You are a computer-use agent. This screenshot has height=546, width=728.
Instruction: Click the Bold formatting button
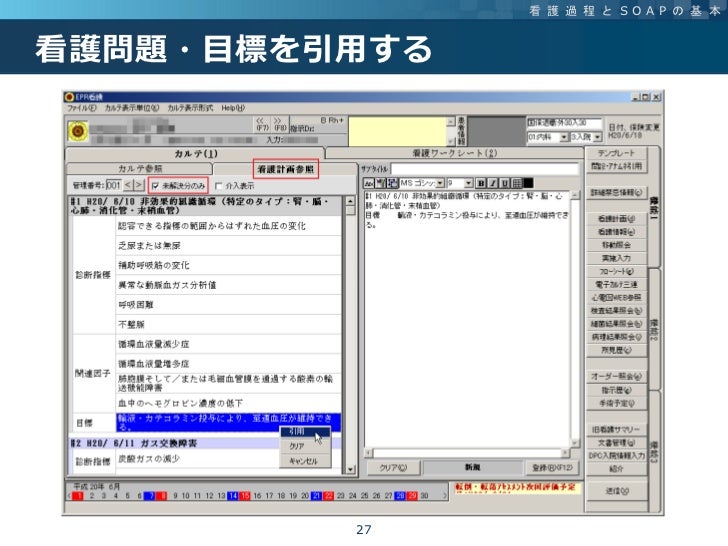pyautogui.click(x=481, y=183)
